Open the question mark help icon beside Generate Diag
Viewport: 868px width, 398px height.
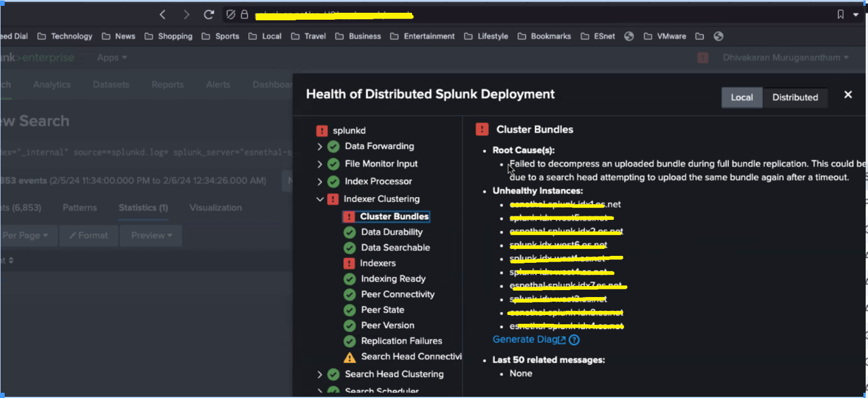[573, 339]
